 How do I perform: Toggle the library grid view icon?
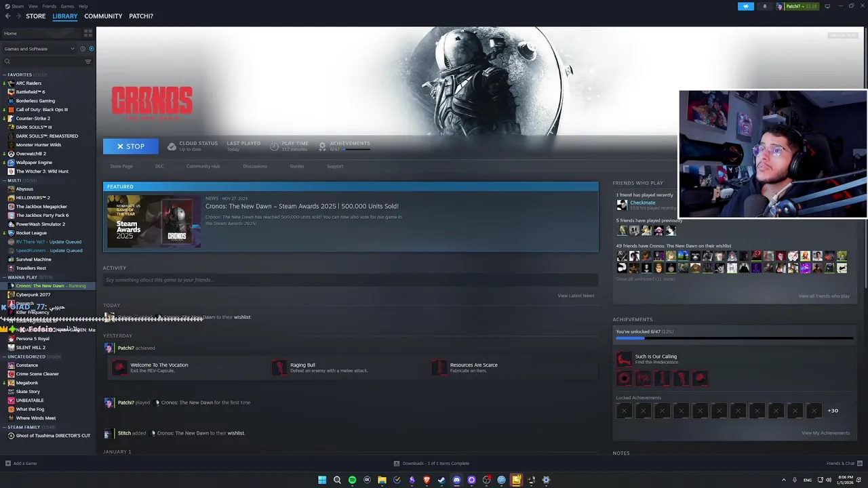point(88,33)
